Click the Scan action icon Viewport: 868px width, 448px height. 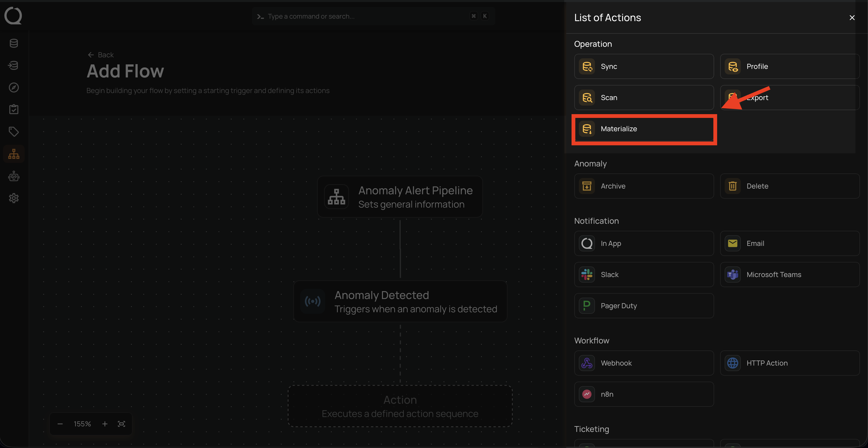pyautogui.click(x=587, y=98)
